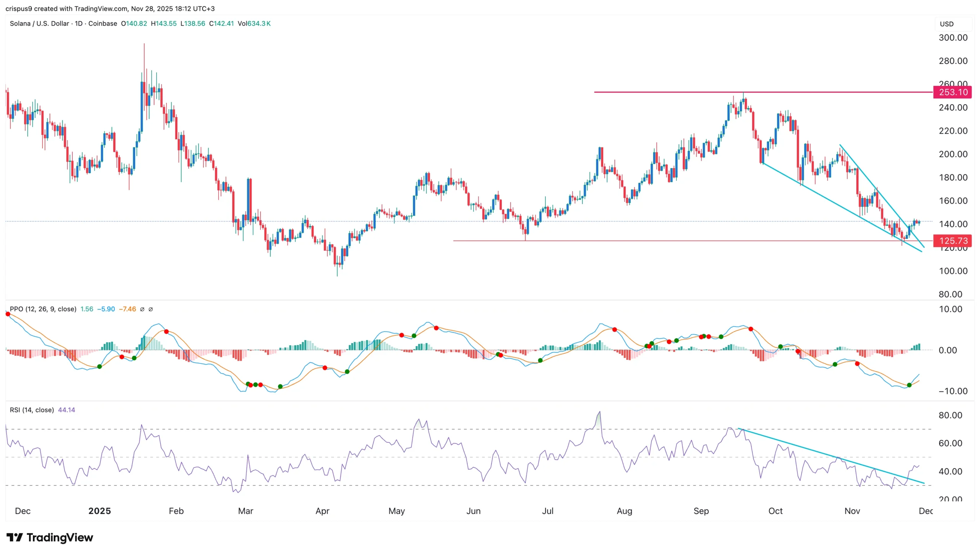Open the RSI (14, close) indicator legend
Image resolution: width=980 pixels, height=554 pixels.
32,410
